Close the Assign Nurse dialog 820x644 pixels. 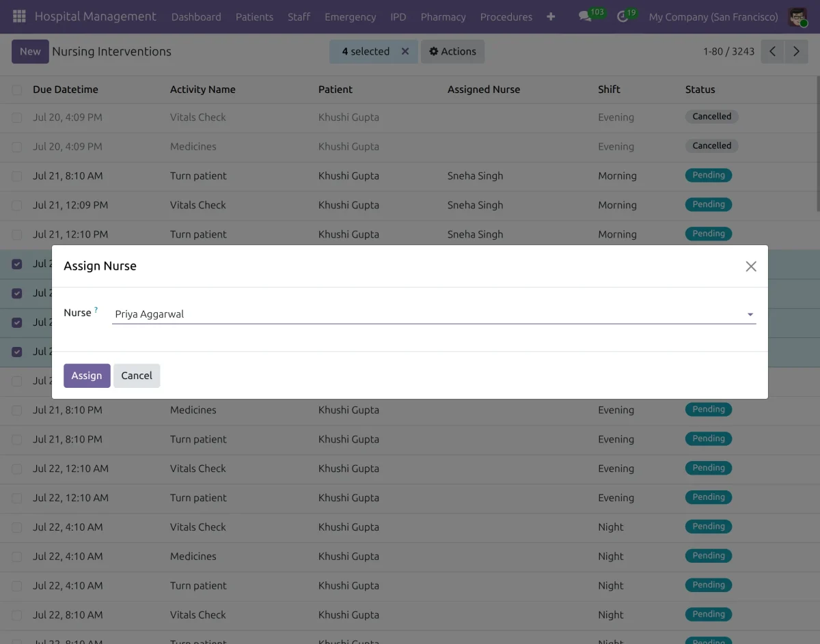coord(751,266)
